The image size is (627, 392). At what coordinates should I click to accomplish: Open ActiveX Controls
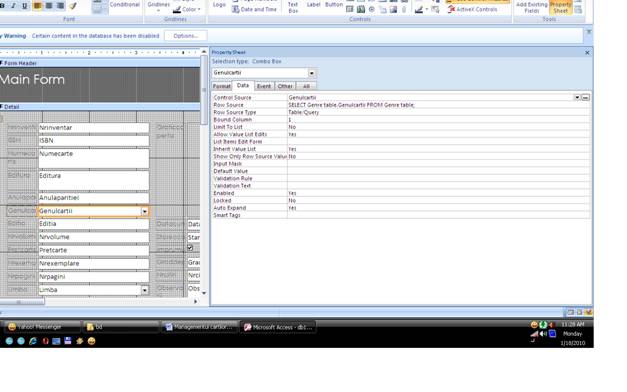[473, 9]
